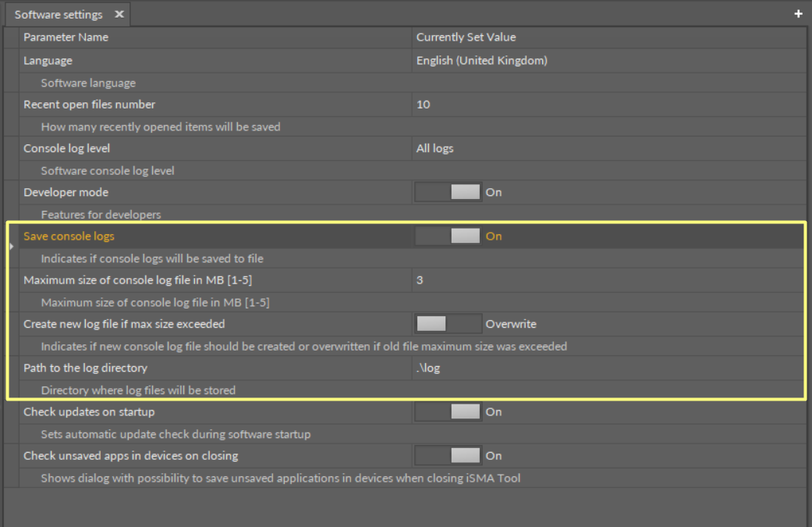
Task: Close the Software settings tab
Action: click(x=119, y=14)
